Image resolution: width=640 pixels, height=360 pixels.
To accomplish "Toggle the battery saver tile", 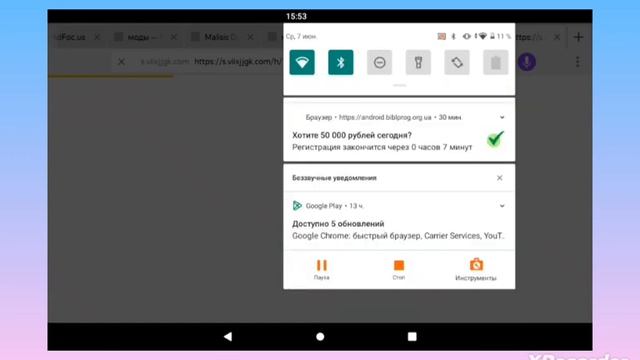I will (496, 62).
